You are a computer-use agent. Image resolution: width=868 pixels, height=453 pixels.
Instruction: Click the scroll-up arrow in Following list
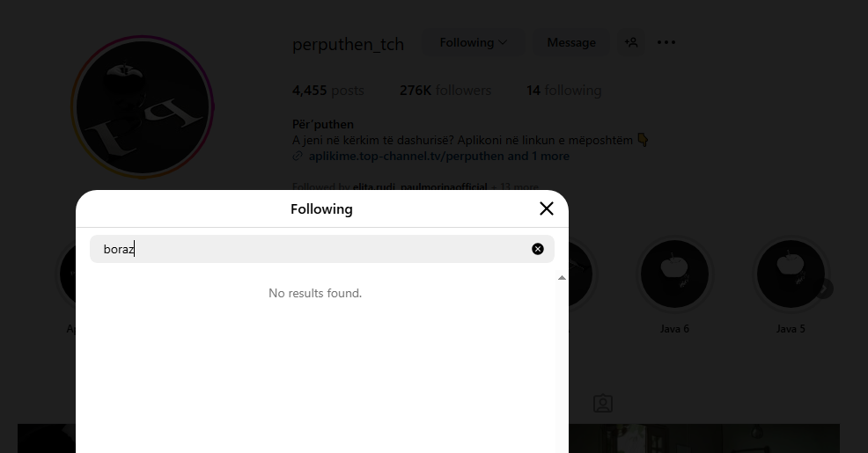tap(562, 278)
